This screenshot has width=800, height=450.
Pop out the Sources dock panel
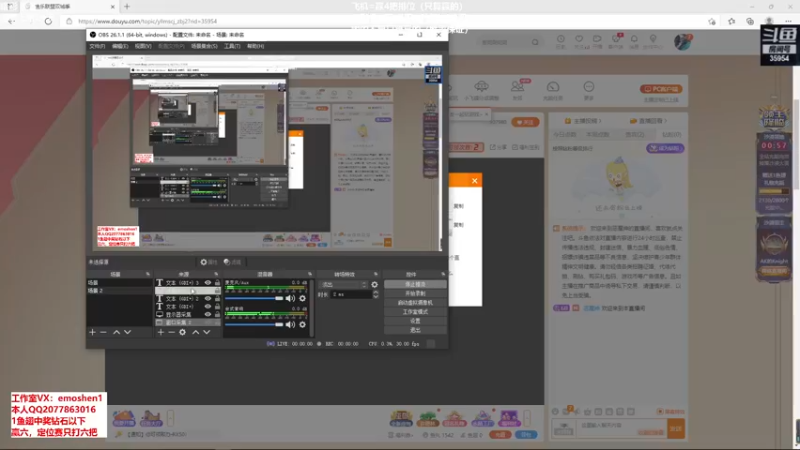point(216,274)
